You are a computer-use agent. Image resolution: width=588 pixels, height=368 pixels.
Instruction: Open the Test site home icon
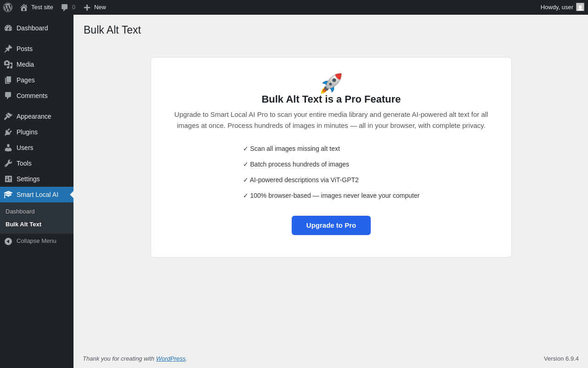[x=24, y=7]
